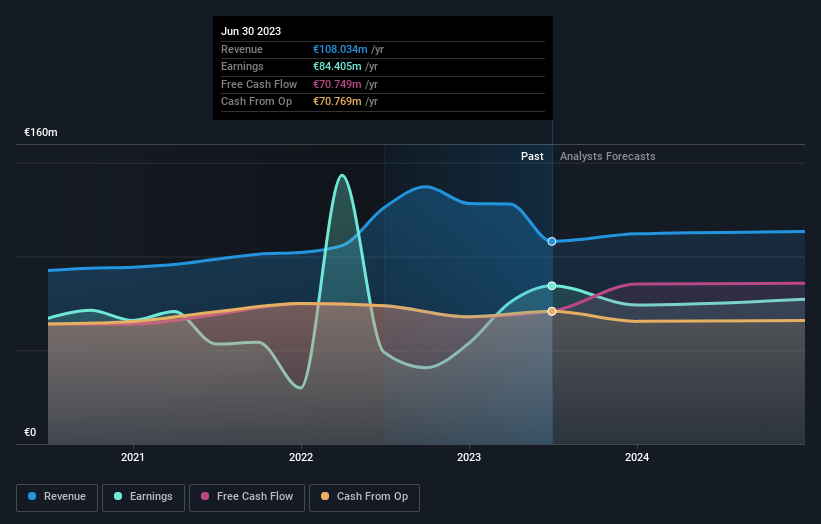Screen dimensions: 821x524
Task: Click the Past section label
Action: (532, 156)
